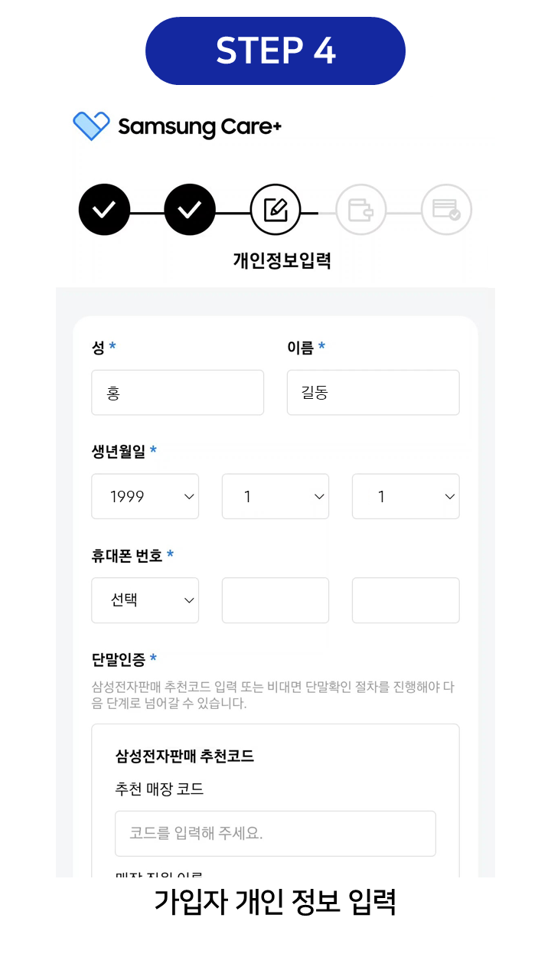551x980 pixels.
Task: Click the Samsung Care+ heart logo
Action: (91, 126)
